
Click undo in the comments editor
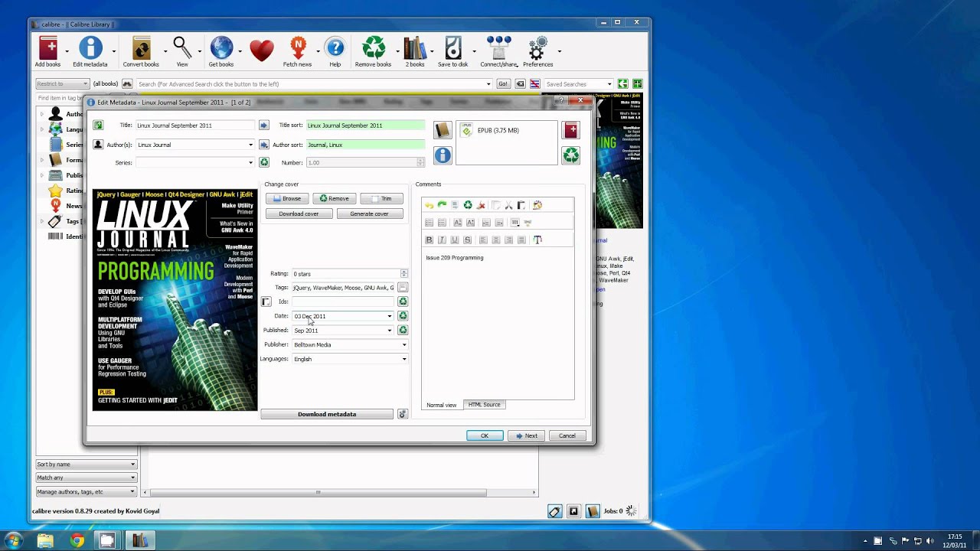pyautogui.click(x=429, y=205)
